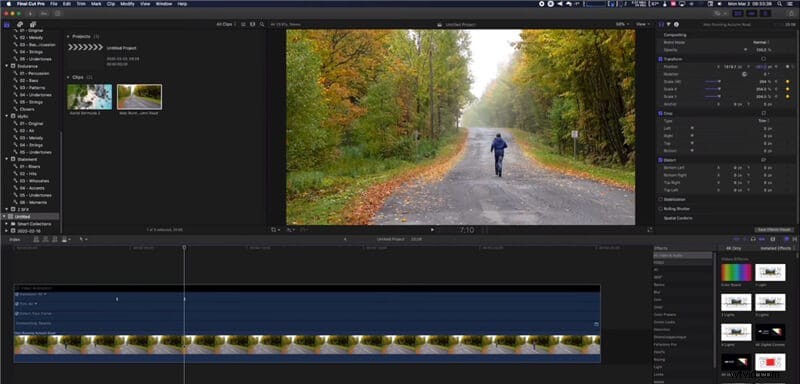Click the timeline Index button
Viewport: 800px width, 384px height.
click(x=14, y=239)
